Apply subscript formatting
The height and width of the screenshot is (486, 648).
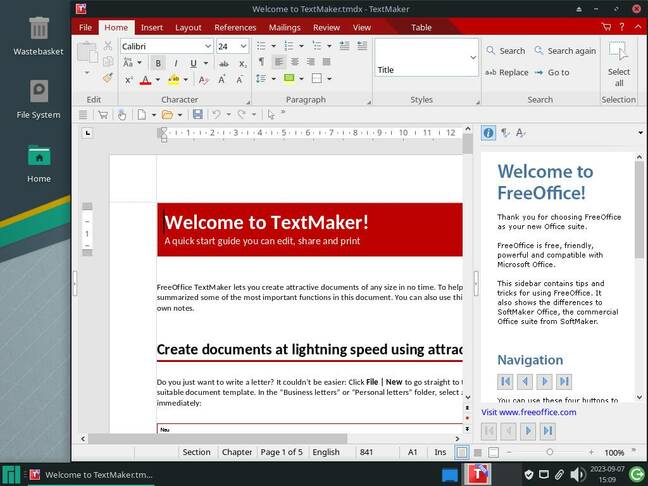point(243,63)
